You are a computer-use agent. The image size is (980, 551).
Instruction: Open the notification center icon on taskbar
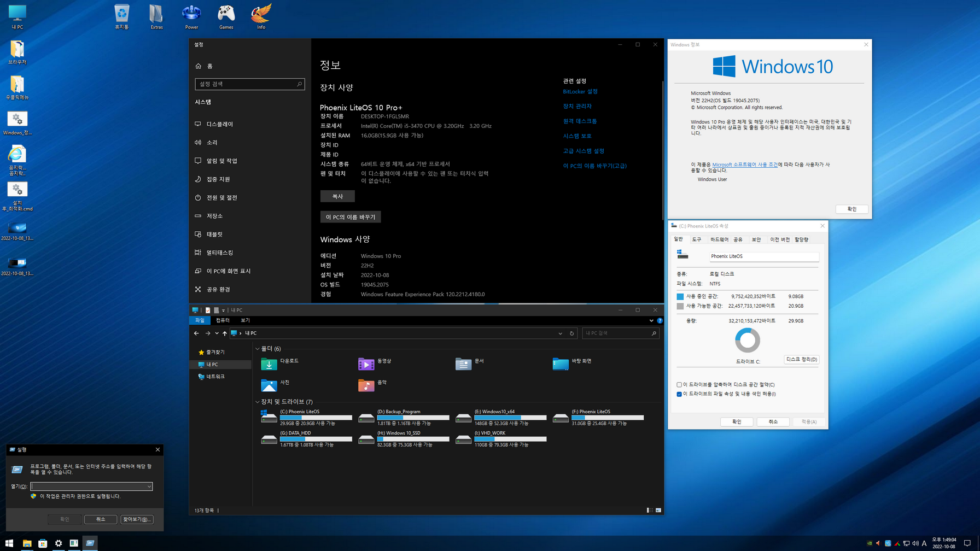pos(967,543)
